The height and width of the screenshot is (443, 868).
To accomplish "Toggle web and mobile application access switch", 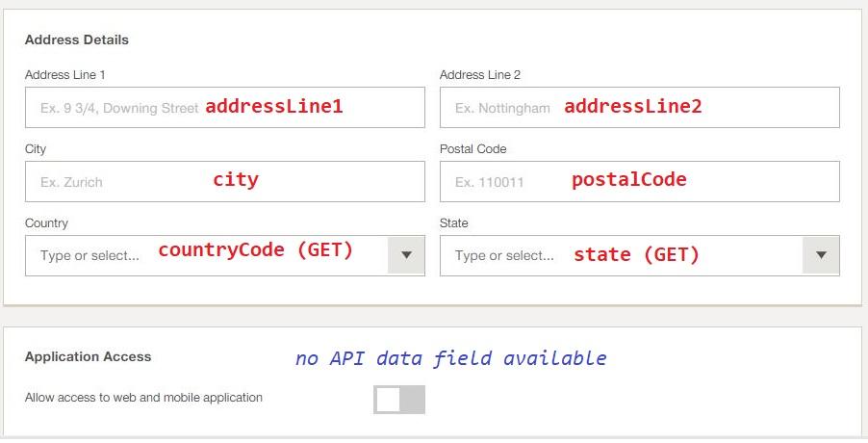I will (399, 400).
